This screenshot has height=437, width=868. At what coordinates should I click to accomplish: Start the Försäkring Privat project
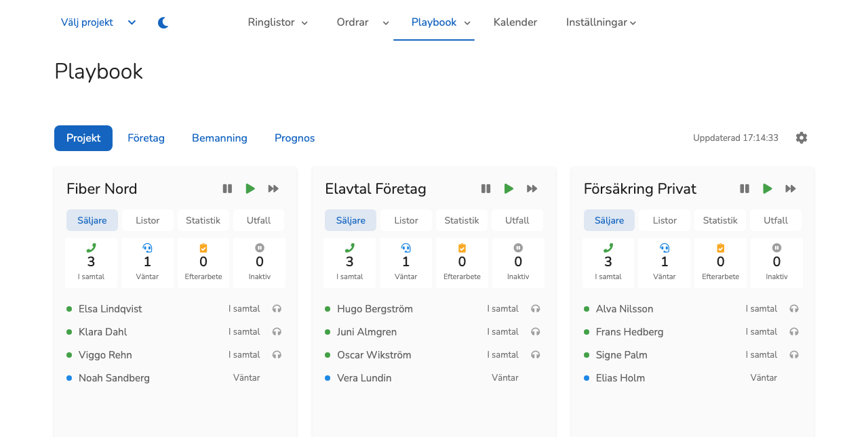coord(768,189)
